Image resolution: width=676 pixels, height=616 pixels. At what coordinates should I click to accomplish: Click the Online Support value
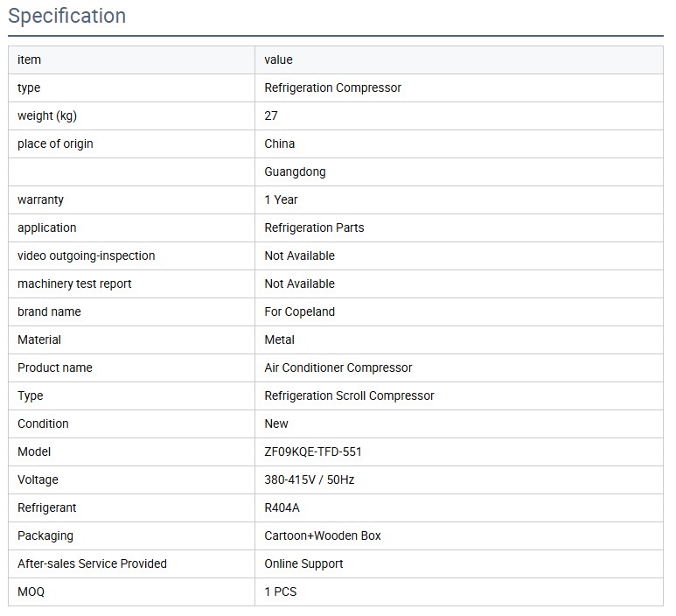(x=303, y=563)
